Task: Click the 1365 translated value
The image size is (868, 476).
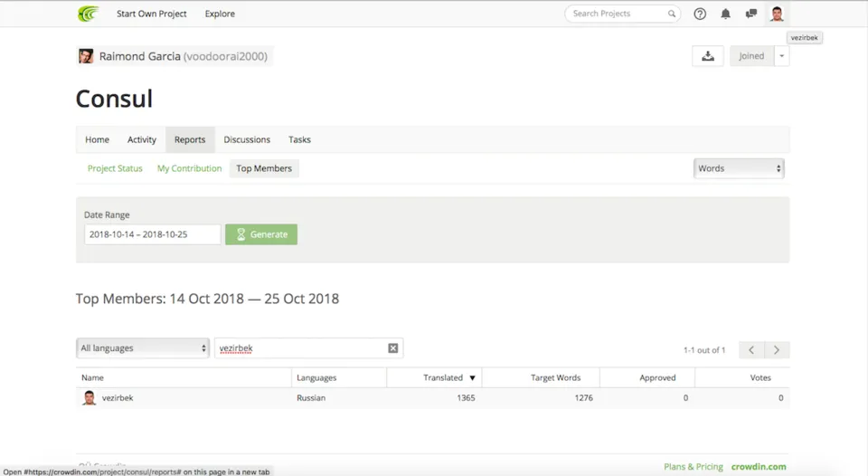Action: click(x=467, y=398)
